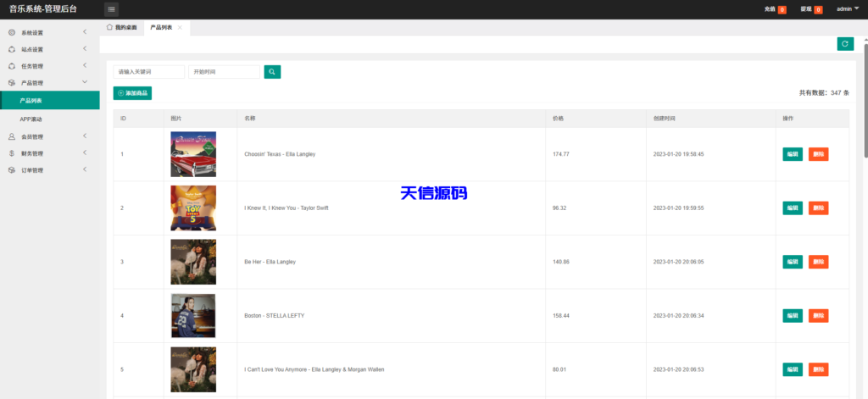Edit the Boston - STELLA LEFTY product
This screenshot has width=868, height=399.
tap(793, 315)
